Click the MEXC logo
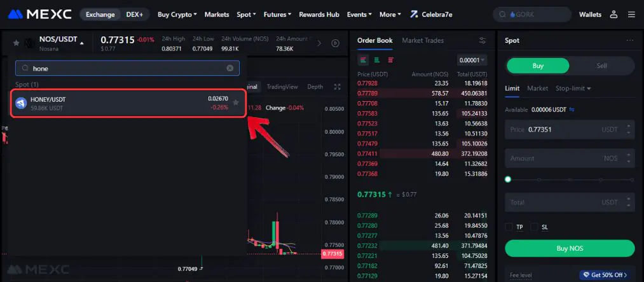 click(39, 15)
